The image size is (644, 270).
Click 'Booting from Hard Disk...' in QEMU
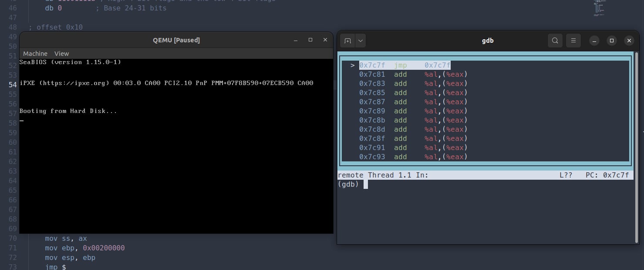[x=68, y=111]
